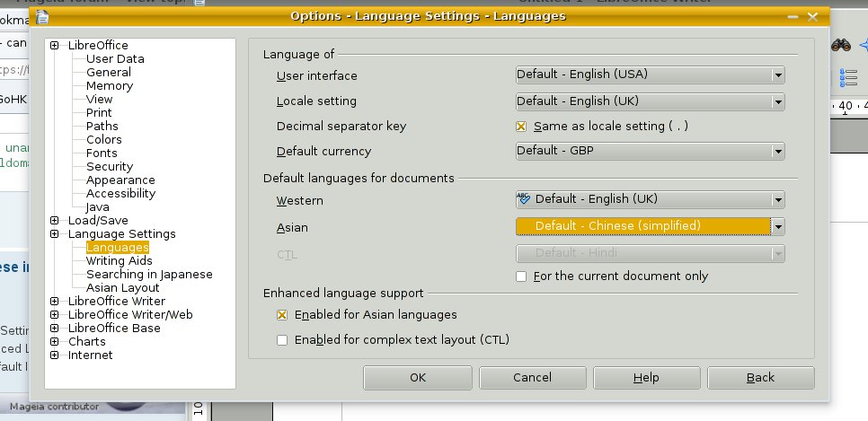Click the Cancel button

tap(533, 378)
